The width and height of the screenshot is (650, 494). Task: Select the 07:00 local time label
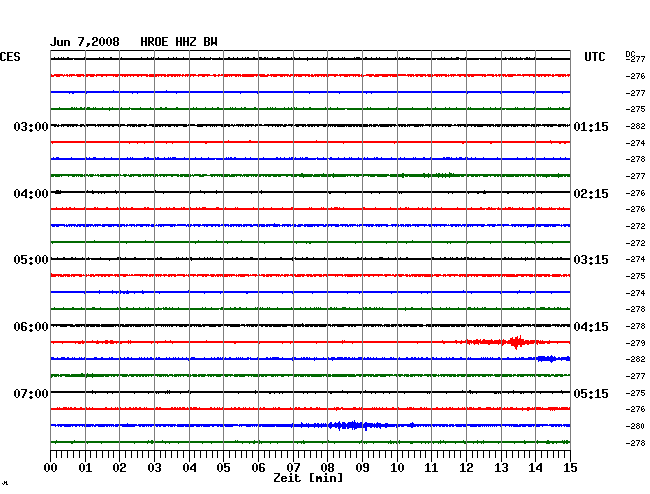(x=31, y=393)
